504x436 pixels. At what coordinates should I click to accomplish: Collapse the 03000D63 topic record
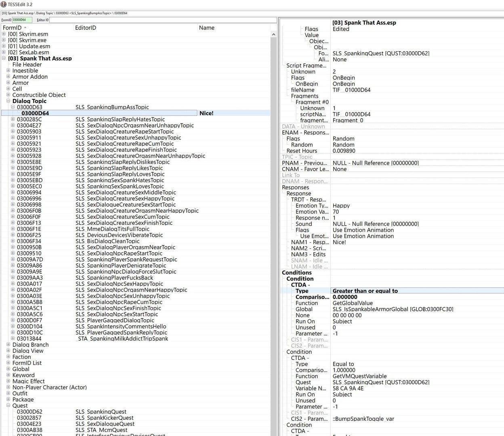[13, 107]
